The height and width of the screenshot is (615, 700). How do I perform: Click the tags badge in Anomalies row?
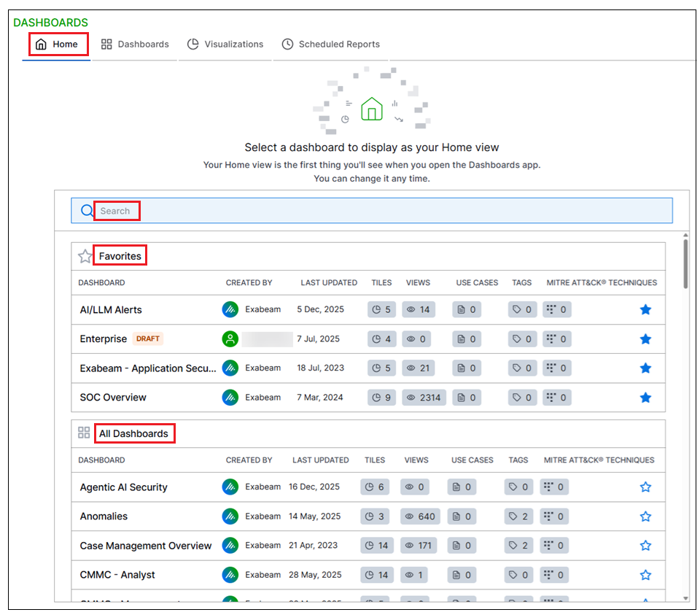(518, 517)
